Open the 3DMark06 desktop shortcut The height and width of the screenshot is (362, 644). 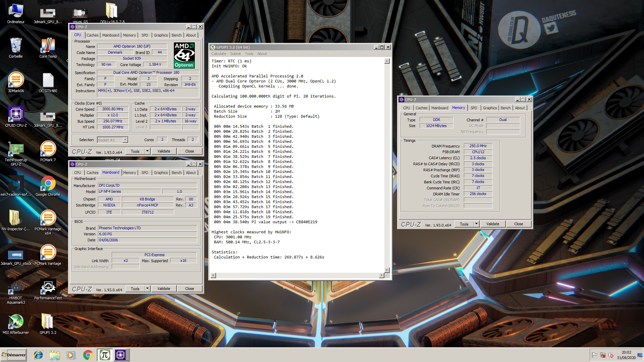[x=16, y=82]
